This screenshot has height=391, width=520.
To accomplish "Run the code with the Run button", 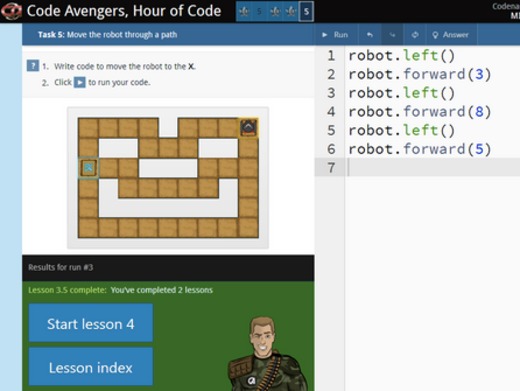I will click(335, 35).
